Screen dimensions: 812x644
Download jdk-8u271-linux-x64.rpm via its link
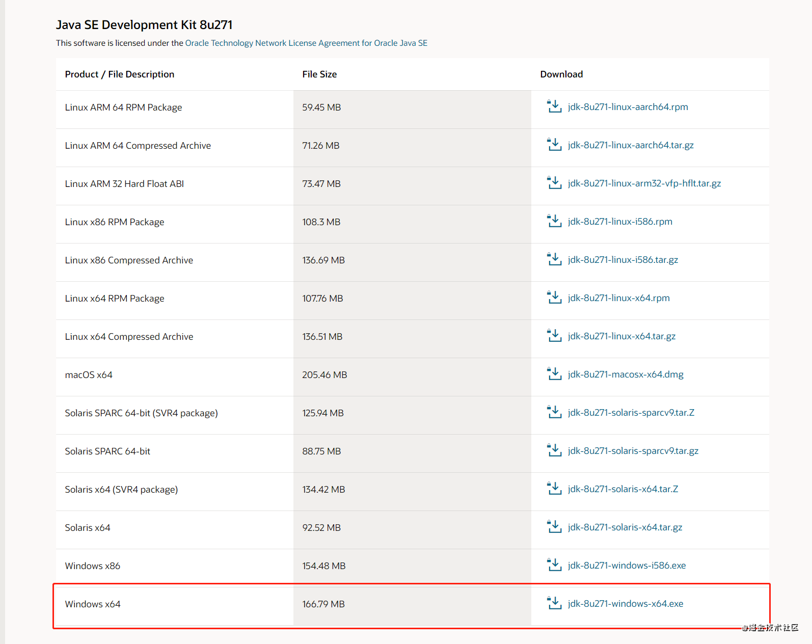pos(618,298)
